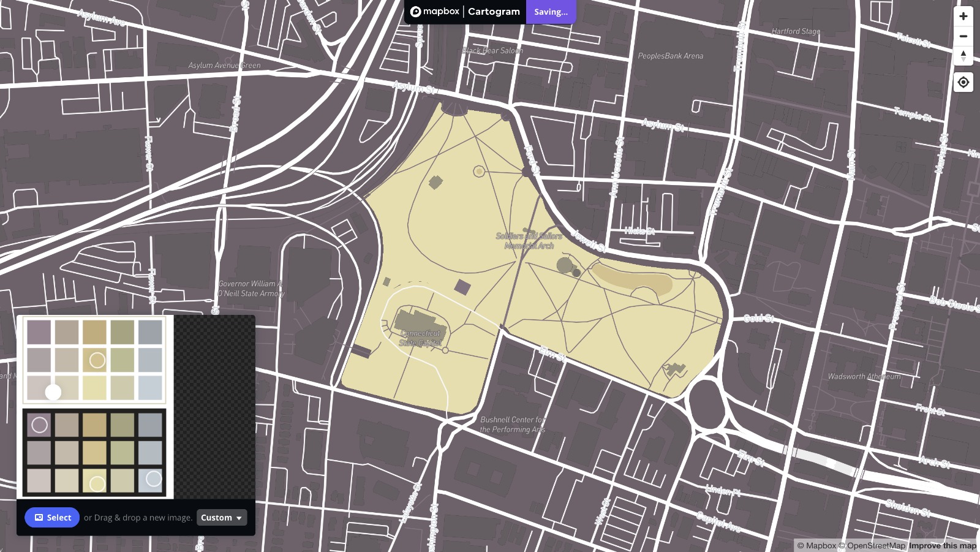Click the Saving... button
Viewport: 980px width, 552px height.
tap(551, 12)
